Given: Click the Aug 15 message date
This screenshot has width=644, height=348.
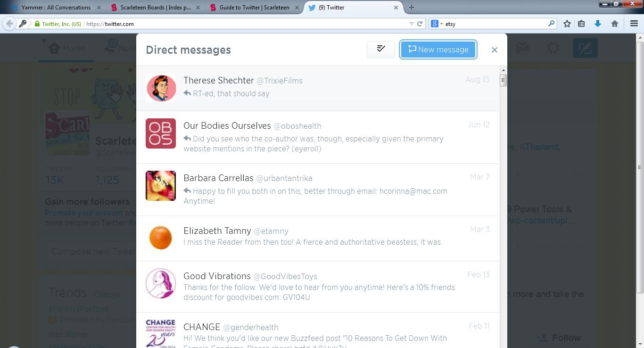Looking at the screenshot, I should [x=478, y=79].
